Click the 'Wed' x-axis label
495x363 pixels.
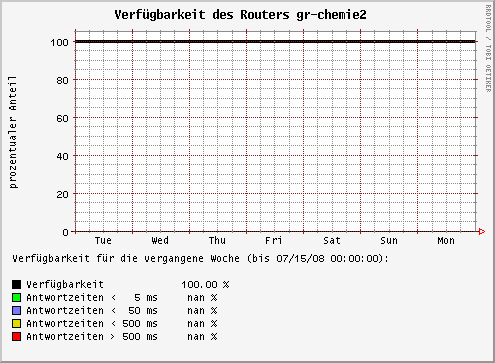click(160, 241)
